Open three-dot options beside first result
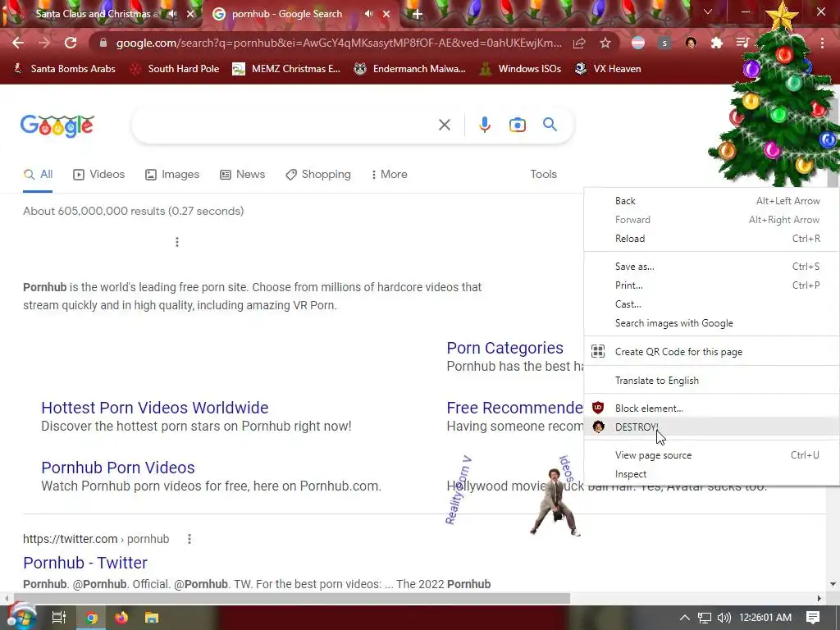The width and height of the screenshot is (840, 630). pos(177,242)
